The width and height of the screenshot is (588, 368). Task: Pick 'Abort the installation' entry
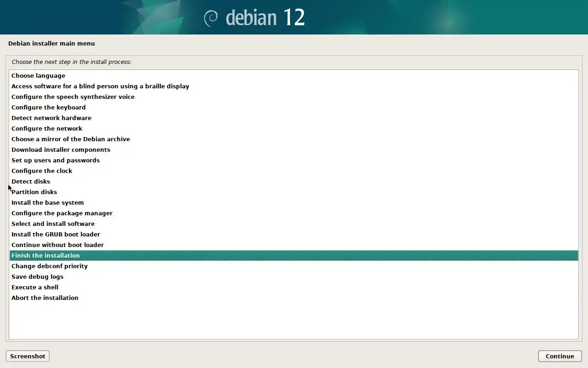(x=294, y=298)
